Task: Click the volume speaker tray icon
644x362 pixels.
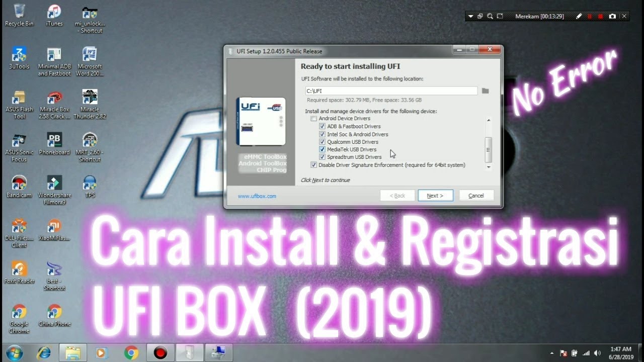Action: click(597, 353)
